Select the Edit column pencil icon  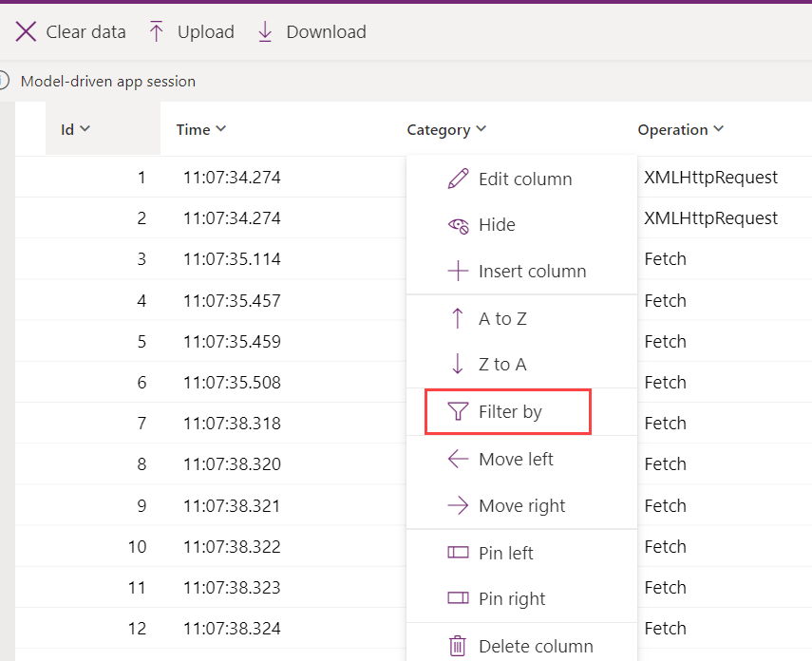[x=457, y=179]
